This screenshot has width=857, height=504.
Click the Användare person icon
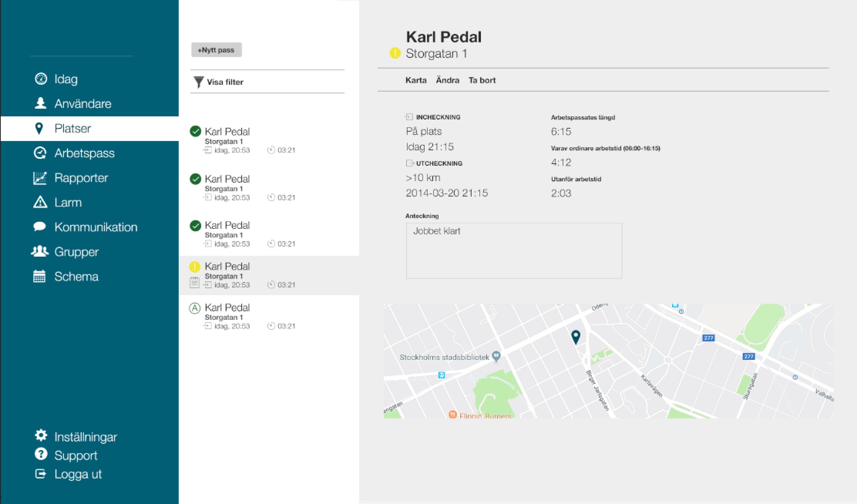pyautogui.click(x=40, y=103)
